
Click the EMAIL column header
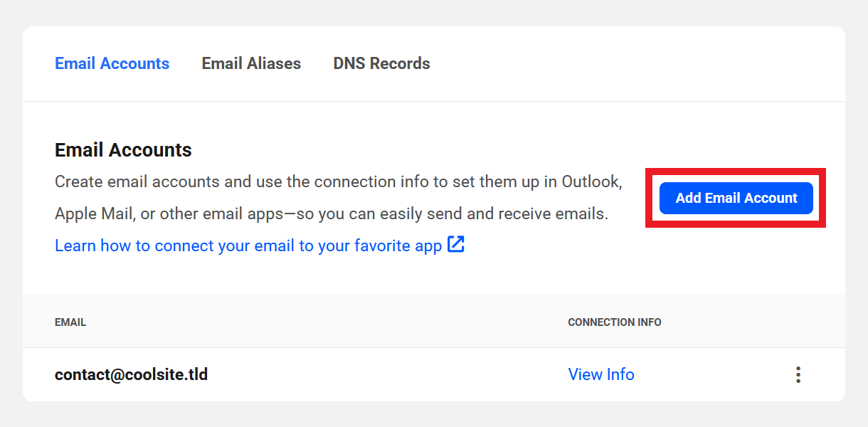pyautogui.click(x=70, y=322)
